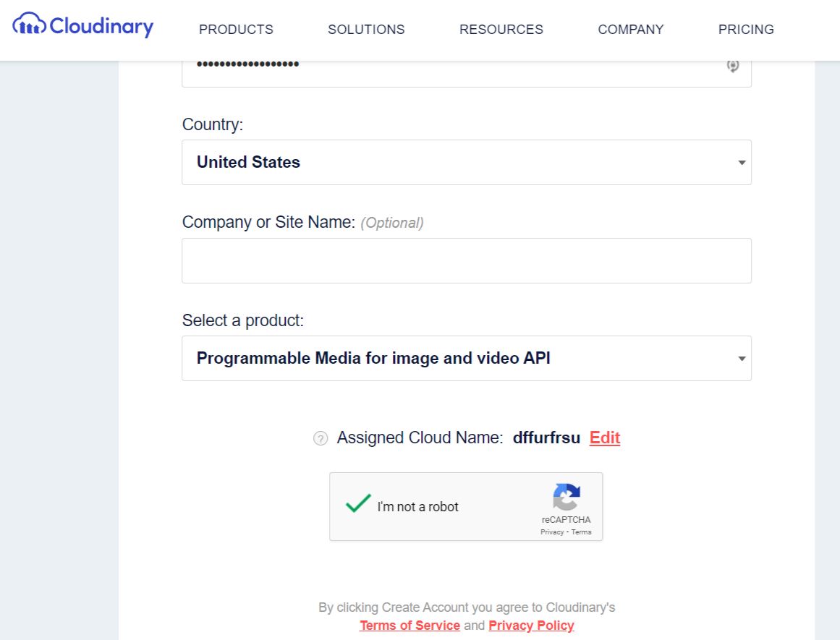This screenshot has height=640, width=840.
Task: Open the Country dropdown showing United States
Action: click(x=466, y=162)
